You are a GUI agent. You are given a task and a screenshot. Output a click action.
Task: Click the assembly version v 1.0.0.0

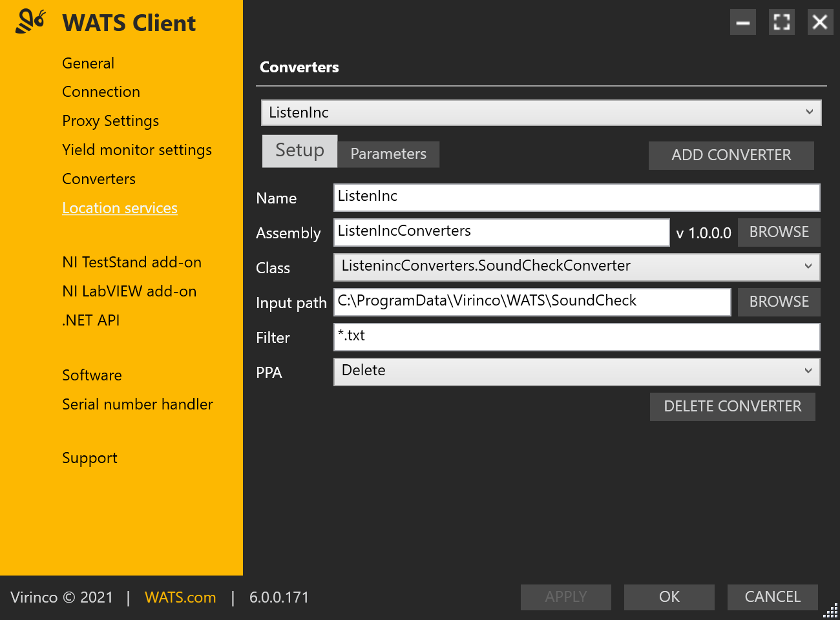pos(704,233)
